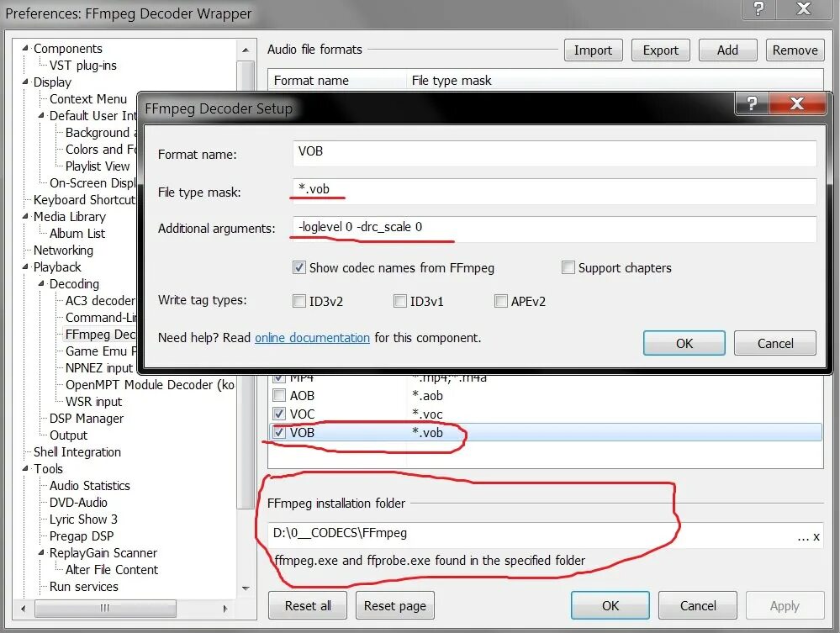Collapse the Display tree node
Viewport: 840px width, 633px height.
click(x=25, y=82)
